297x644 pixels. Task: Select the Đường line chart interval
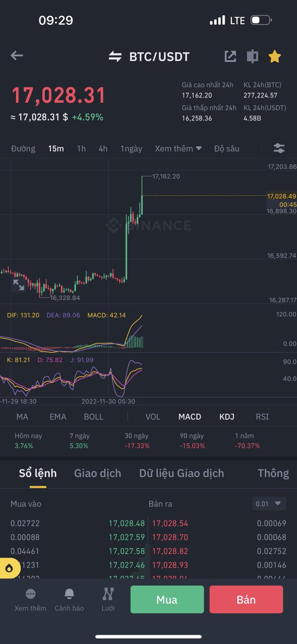pos(23,149)
